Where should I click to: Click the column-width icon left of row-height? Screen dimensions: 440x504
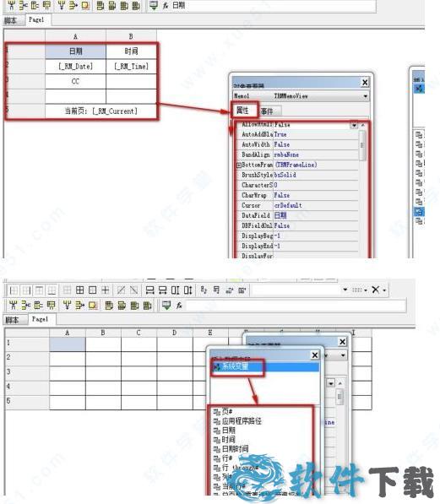[x=176, y=290]
